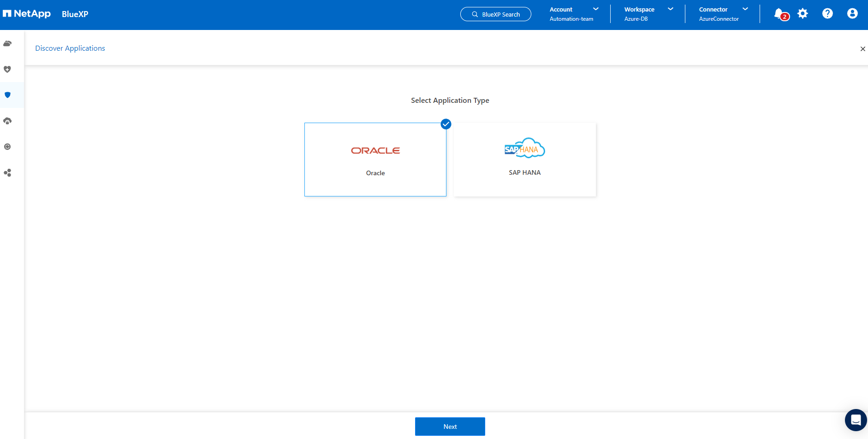Select the Oracle application type card
868x439 pixels.
pyautogui.click(x=375, y=160)
